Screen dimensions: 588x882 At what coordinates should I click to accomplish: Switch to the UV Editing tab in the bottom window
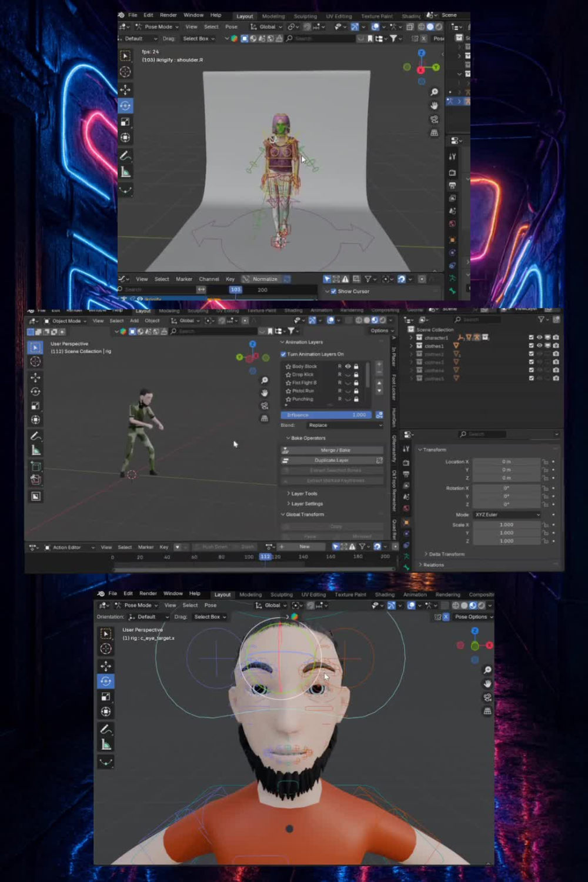pos(313,594)
